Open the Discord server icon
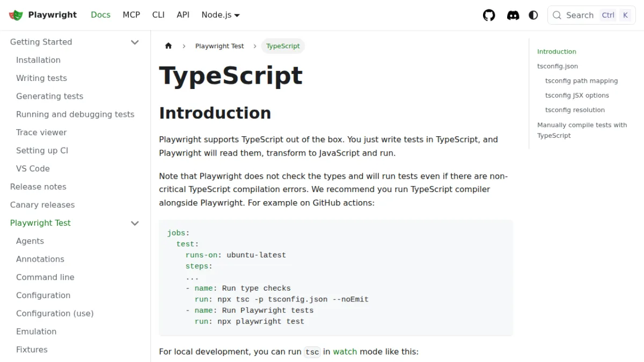Viewport: 644px width, 362px height. coord(513,15)
